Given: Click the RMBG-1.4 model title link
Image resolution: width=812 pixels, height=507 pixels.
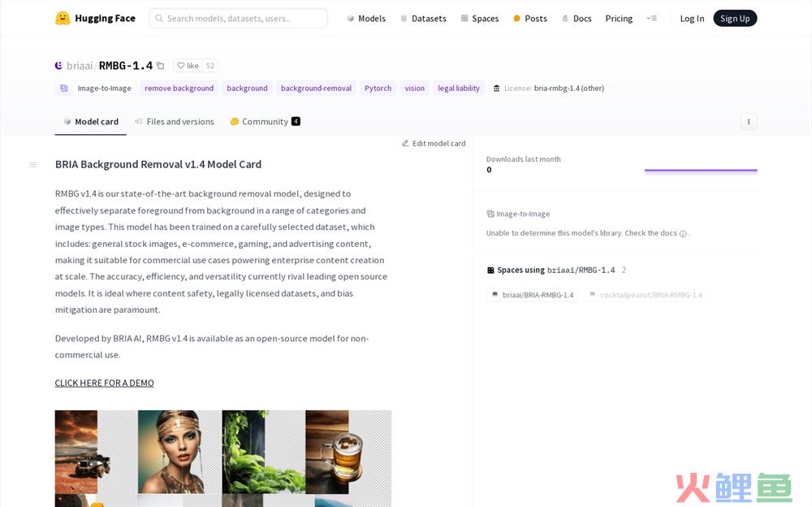Looking at the screenshot, I should [x=126, y=66].
